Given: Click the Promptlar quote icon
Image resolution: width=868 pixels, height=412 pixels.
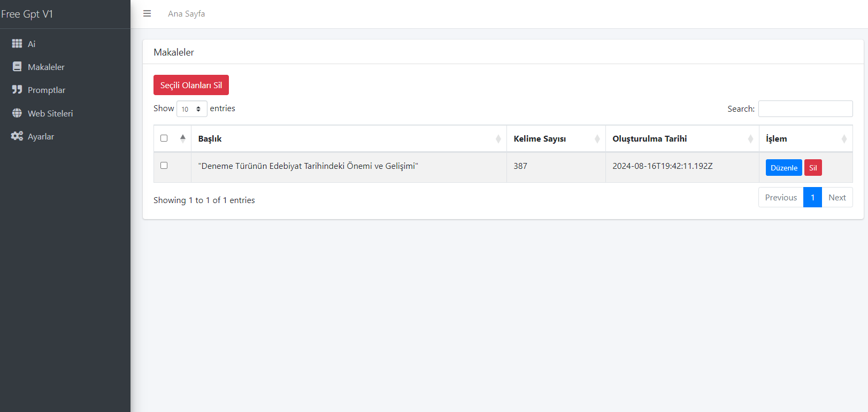Looking at the screenshot, I should point(17,90).
